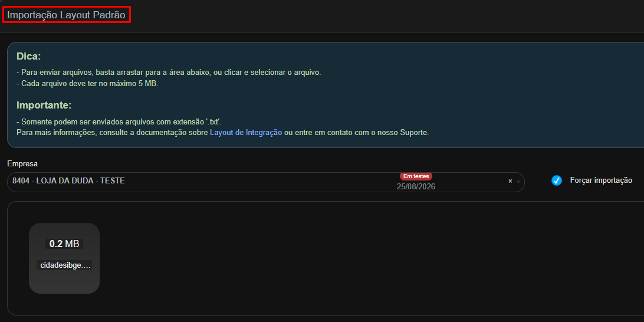Click the Importante heading in the info box
Screen dimensions: 644x322
[44, 105]
